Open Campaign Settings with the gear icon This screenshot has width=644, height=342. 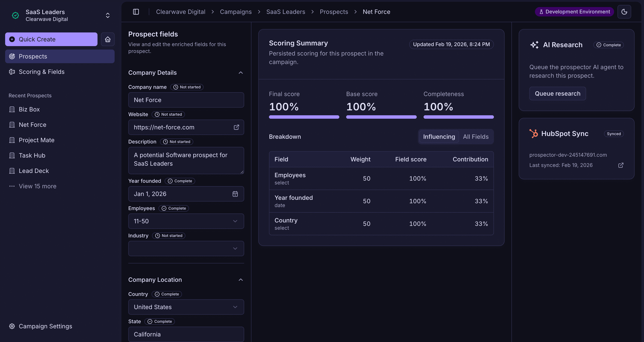click(x=12, y=326)
